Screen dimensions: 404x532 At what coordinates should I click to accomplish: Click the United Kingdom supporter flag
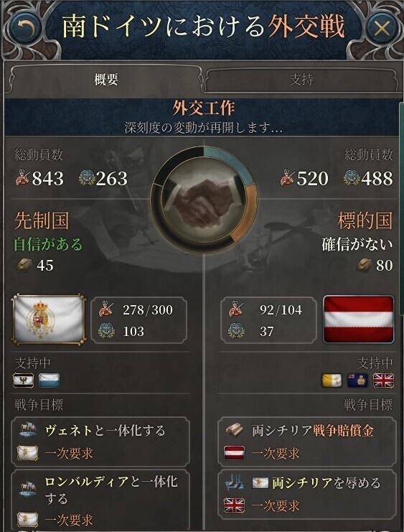tap(383, 381)
